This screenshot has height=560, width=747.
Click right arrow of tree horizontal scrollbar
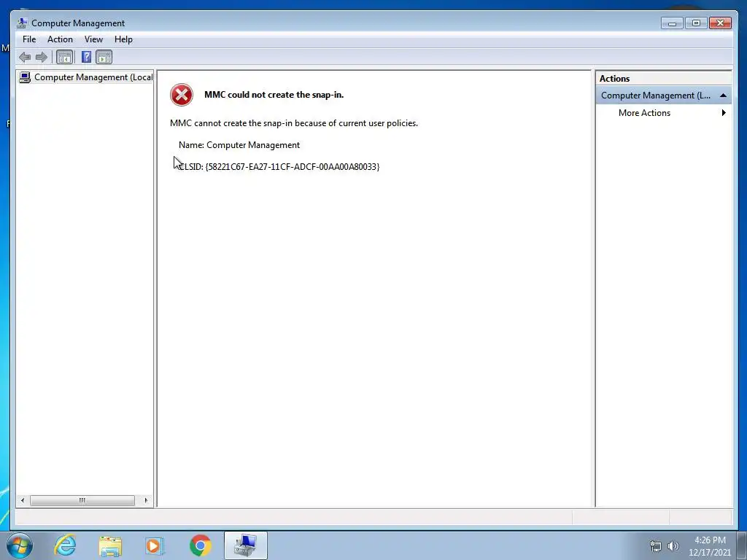click(x=146, y=500)
